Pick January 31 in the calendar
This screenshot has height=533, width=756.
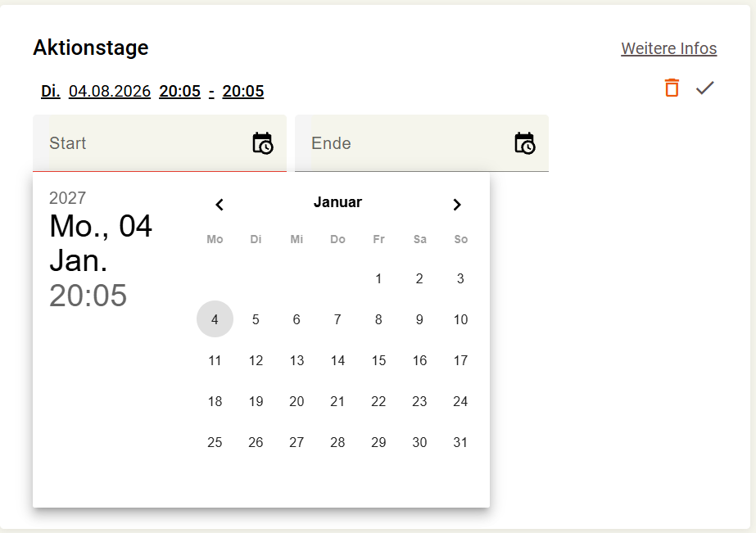pyautogui.click(x=460, y=442)
